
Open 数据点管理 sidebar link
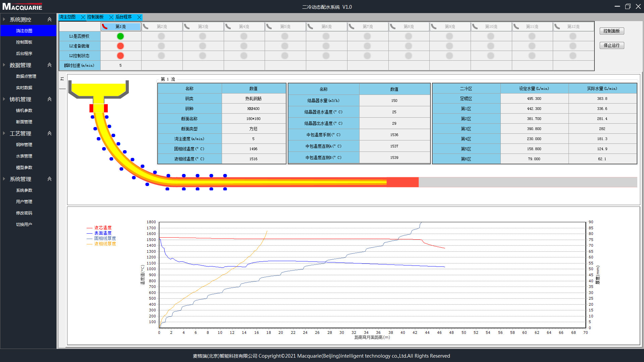pyautogui.click(x=26, y=76)
